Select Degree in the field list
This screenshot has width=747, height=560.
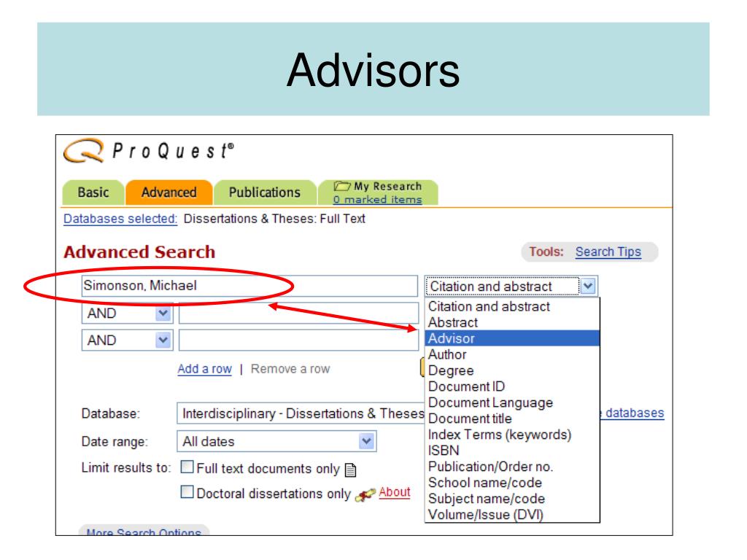[511, 370]
